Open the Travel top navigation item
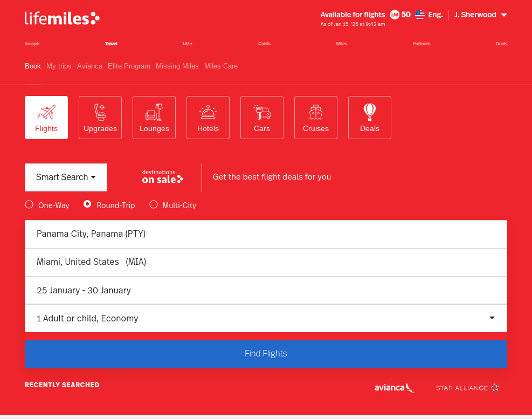 tap(111, 44)
